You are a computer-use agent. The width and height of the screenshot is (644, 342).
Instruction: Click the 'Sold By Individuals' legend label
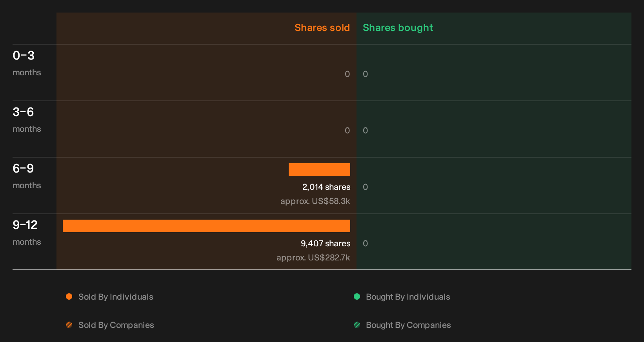(116, 297)
